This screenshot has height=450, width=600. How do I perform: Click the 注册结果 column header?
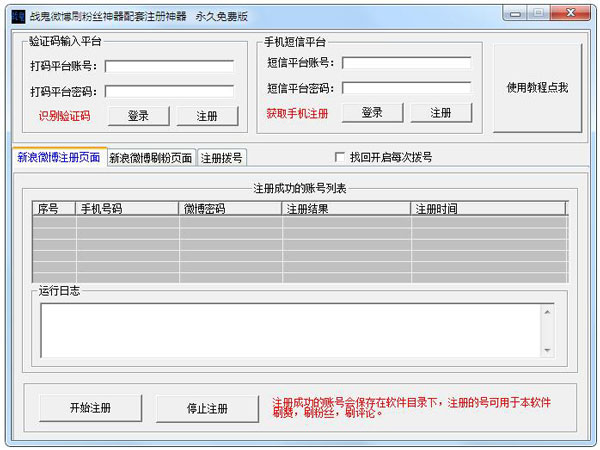tap(346, 209)
